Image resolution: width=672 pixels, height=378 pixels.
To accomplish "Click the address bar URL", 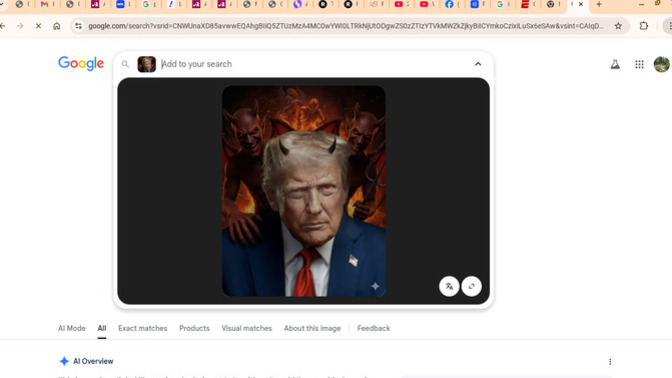I will click(345, 26).
